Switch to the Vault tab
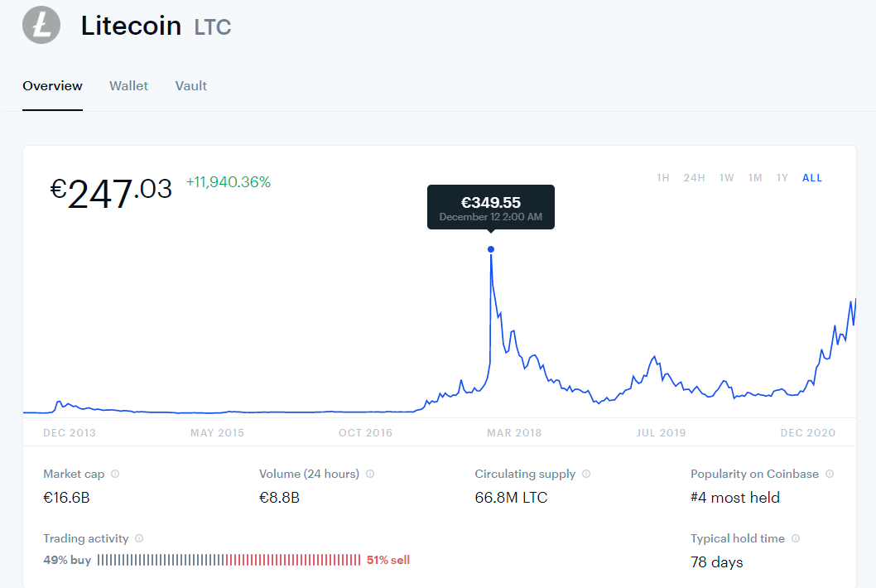This screenshot has height=588, width=876. coord(191,86)
